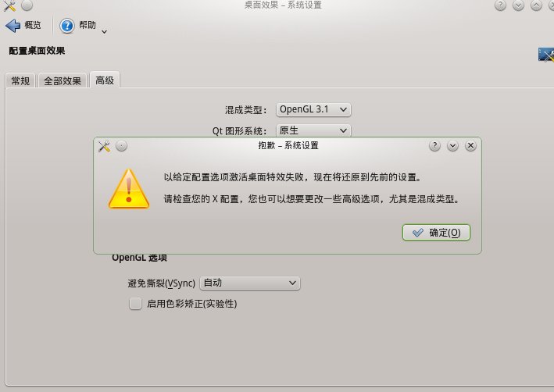Click the main window title bar help button
Viewport: 554px width, 392px height.
tap(500, 5)
